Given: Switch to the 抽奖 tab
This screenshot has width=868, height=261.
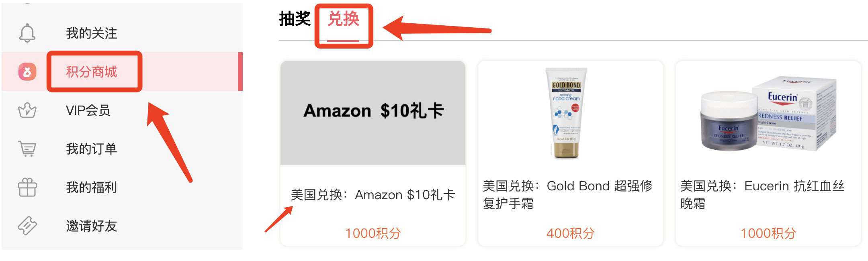Looking at the screenshot, I should pos(295,19).
